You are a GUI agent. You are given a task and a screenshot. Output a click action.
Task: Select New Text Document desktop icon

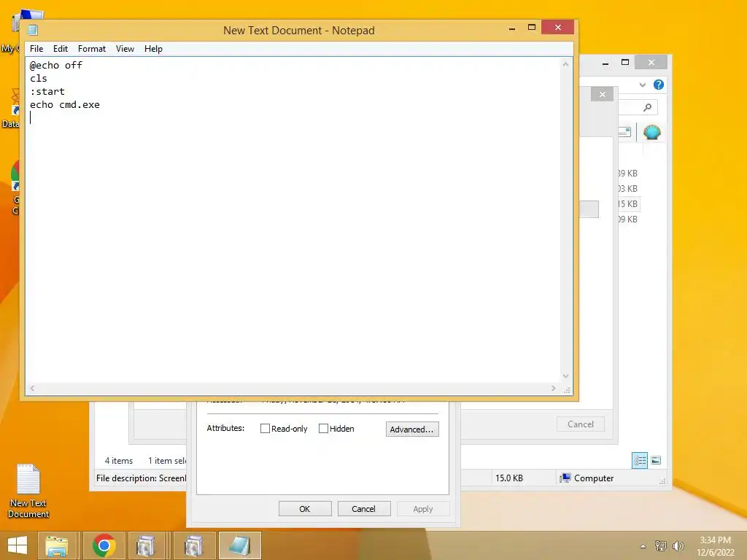pos(28,491)
